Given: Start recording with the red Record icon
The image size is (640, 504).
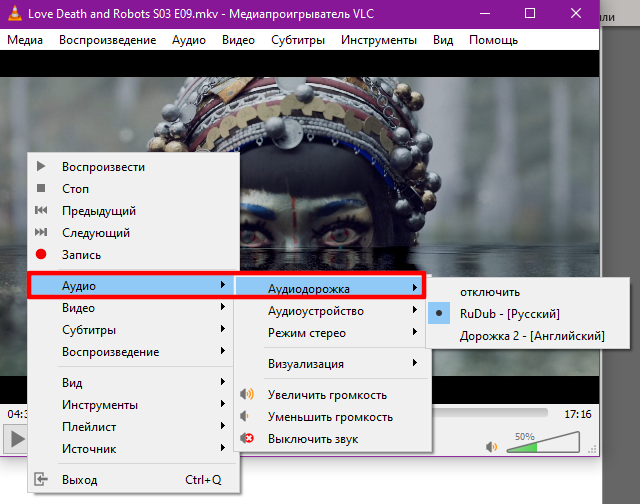Looking at the screenshot, I should pyautogui.click(x=41, y=255).
